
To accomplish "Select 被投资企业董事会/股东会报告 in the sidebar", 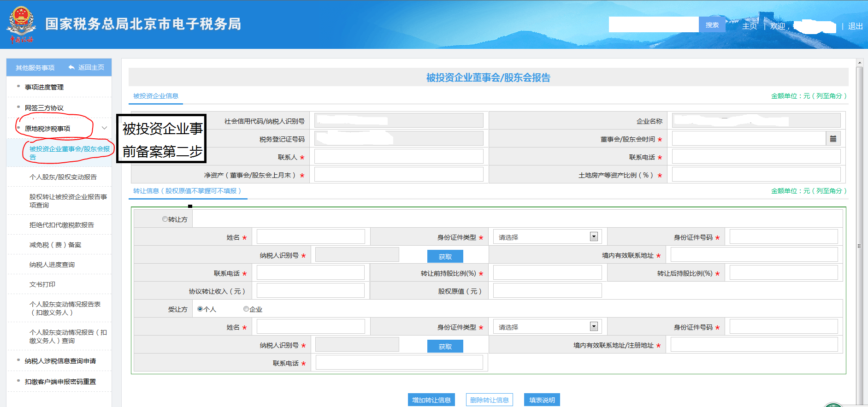I will point(70,153).
